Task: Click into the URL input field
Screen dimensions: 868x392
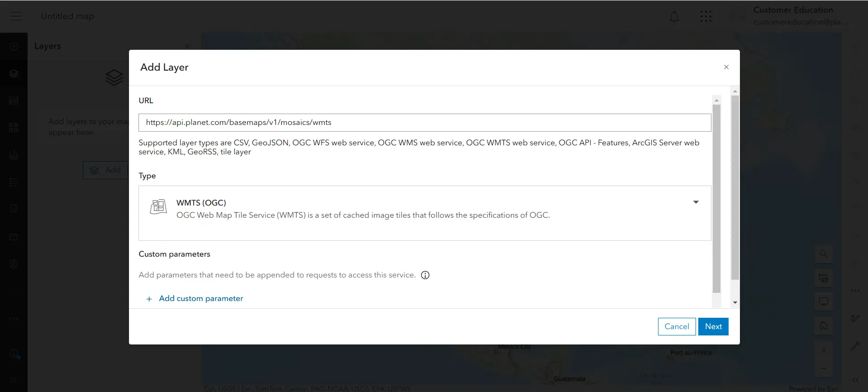Action: pos(424,123)
